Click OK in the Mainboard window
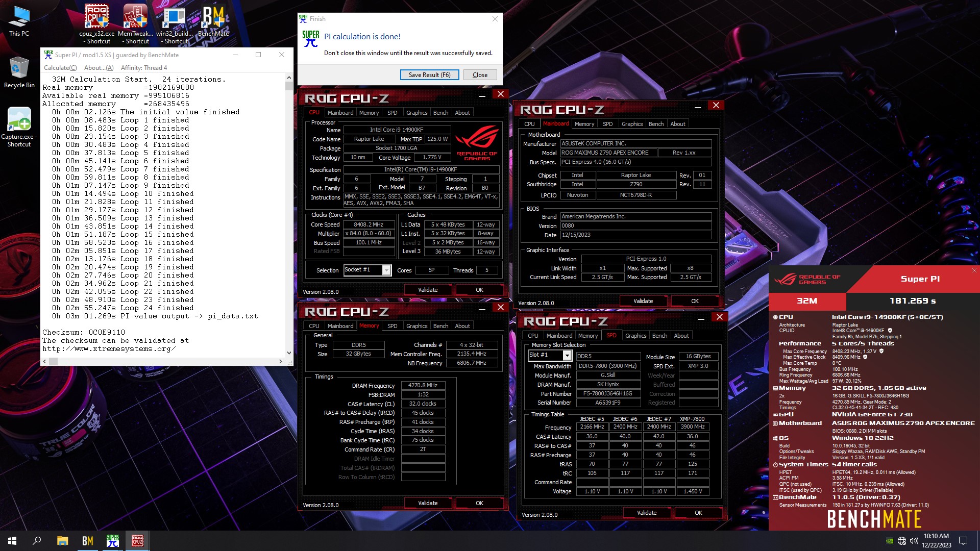The width and height of the screenshot is (980, 551). (x=695, y=301)
